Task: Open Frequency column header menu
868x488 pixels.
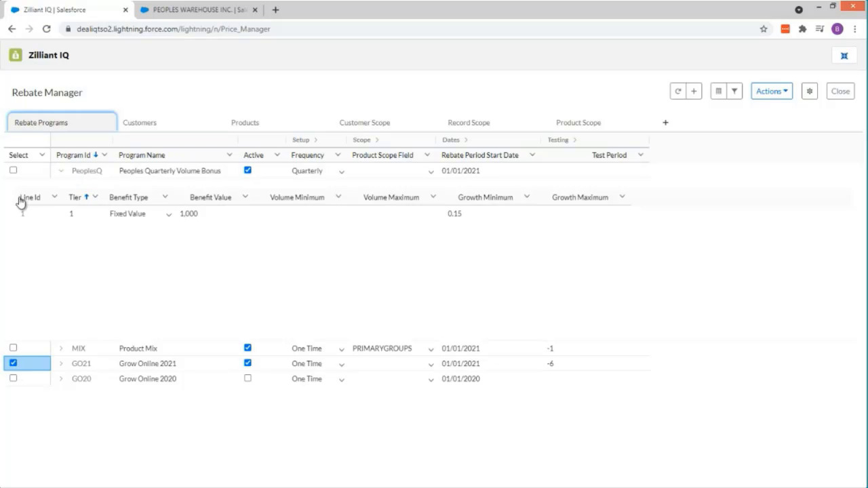Action: (x=338, y=155)
